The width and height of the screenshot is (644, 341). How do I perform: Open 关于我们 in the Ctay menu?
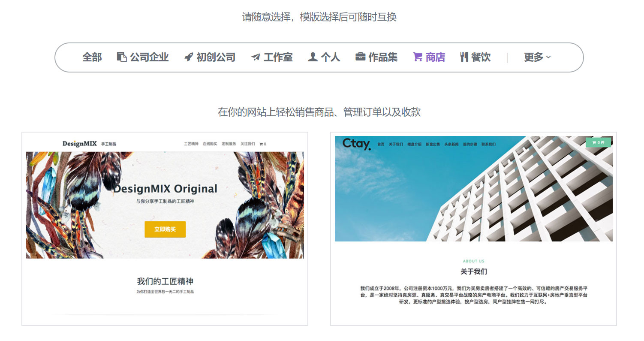396,144
